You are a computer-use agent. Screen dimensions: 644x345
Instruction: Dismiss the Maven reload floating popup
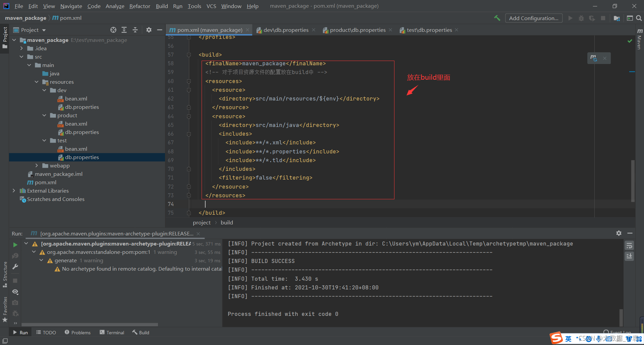point(605,58)
